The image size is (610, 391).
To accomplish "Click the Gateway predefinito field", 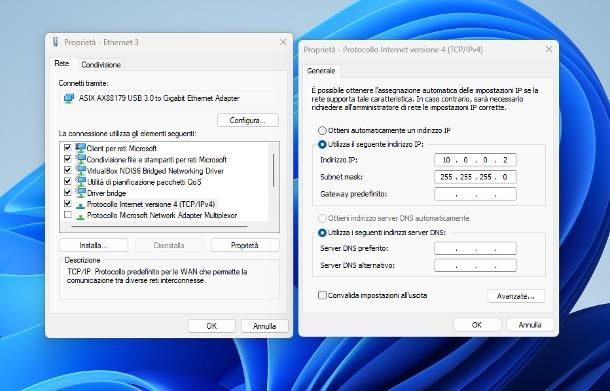I will point(475,194).
